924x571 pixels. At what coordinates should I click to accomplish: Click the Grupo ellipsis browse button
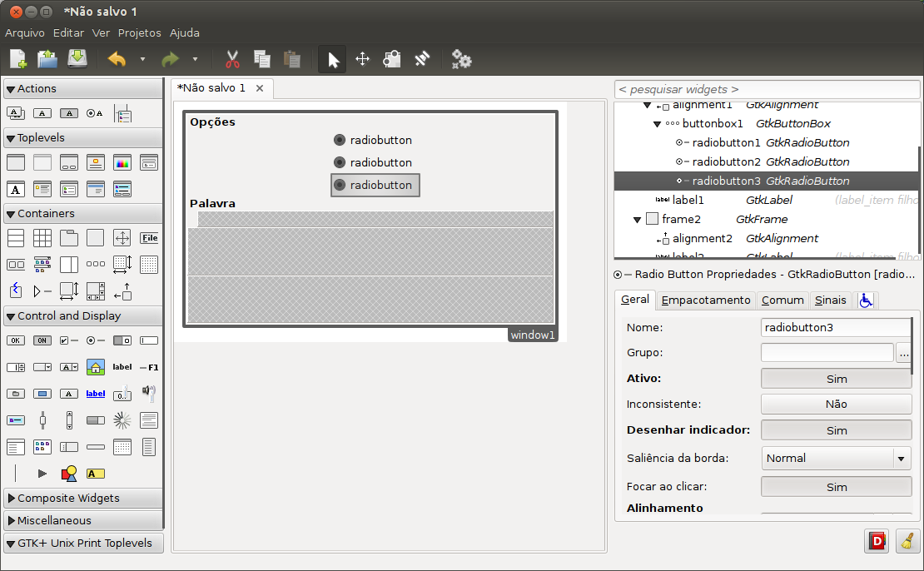[904, 353]
